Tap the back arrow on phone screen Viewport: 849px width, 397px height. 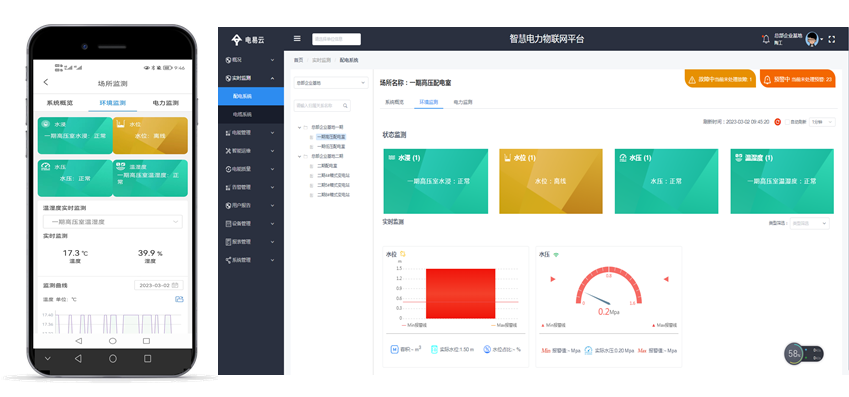click(45, 82)
